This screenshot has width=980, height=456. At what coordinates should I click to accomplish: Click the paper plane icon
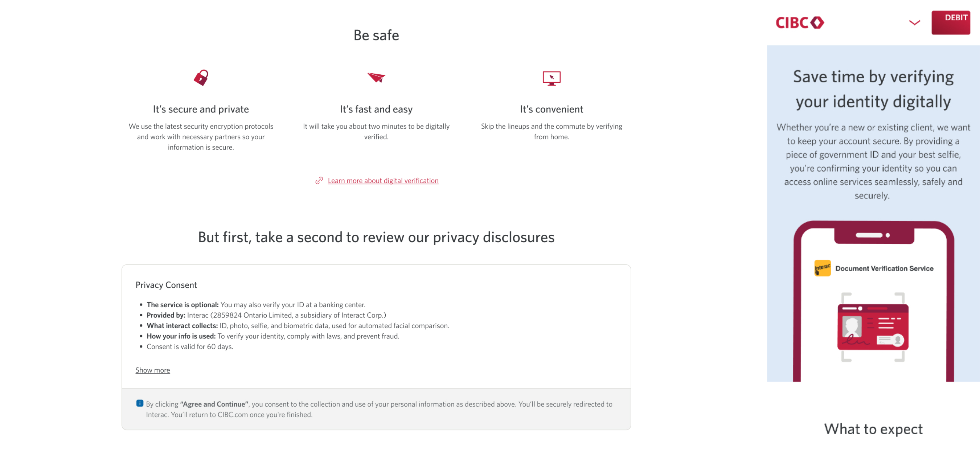click(376, 77)
